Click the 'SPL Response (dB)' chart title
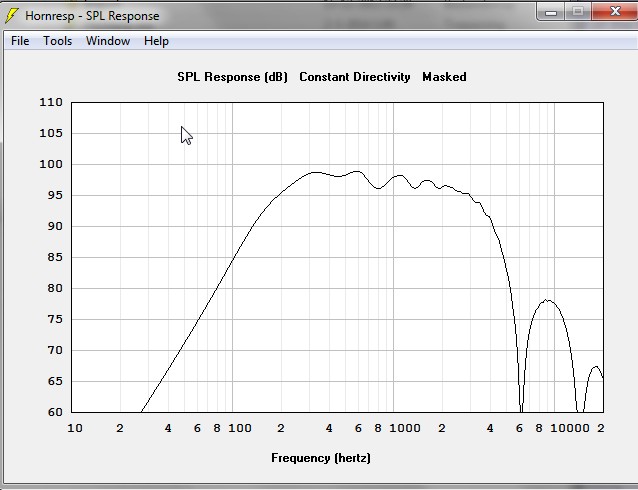The width and height of the screenshot is (638, 490). click(x=232, y=77)
